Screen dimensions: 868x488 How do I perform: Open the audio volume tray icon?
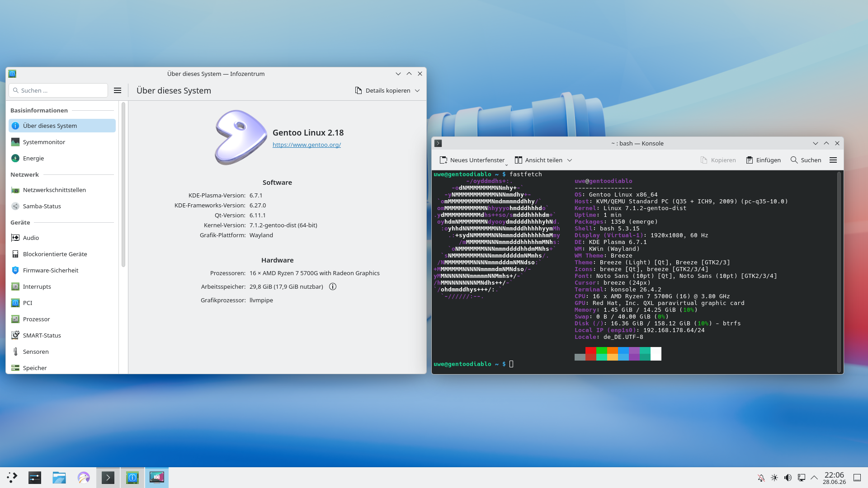788,478
